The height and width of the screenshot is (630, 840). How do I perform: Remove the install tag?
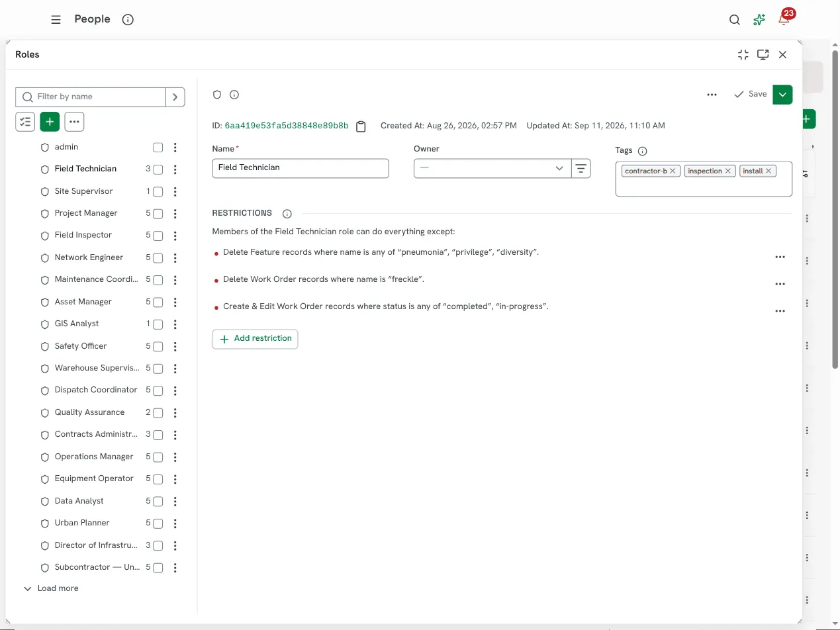point(769,171)
